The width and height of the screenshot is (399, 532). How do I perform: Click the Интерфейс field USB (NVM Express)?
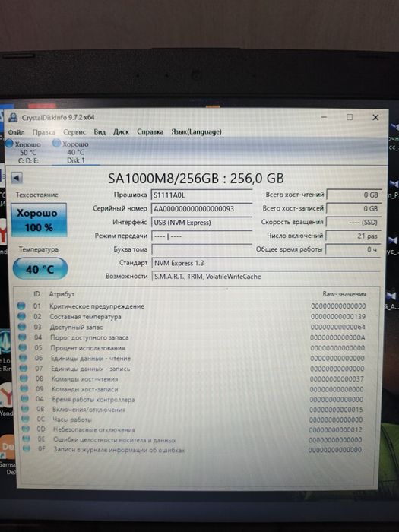point(201,223)
